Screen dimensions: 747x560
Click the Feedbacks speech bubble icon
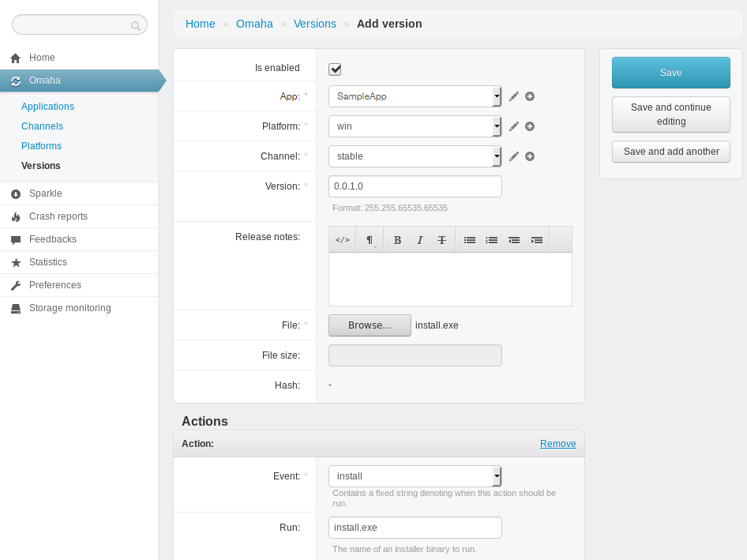16,240
